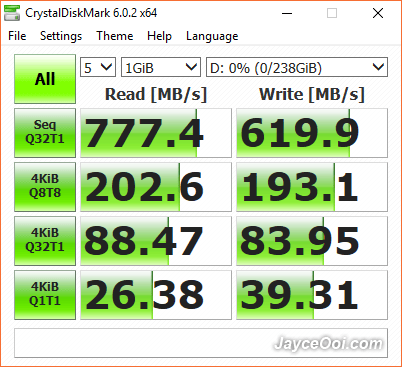Start the Seq Q32T1 test

[45, 133]
